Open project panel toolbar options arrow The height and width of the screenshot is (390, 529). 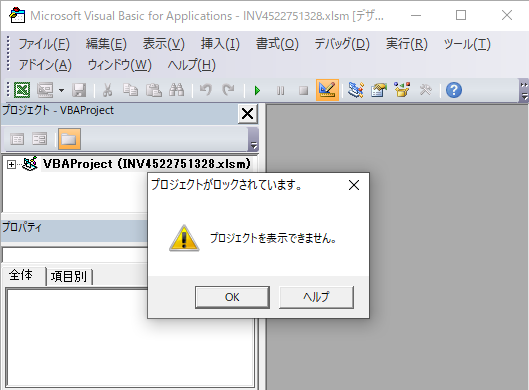[253, 140]
